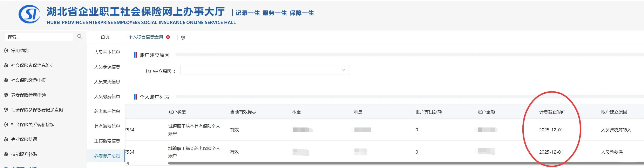Open 人员基本信息 section
The width and height of the screenshot is (644, 168).
coord(107,52)
